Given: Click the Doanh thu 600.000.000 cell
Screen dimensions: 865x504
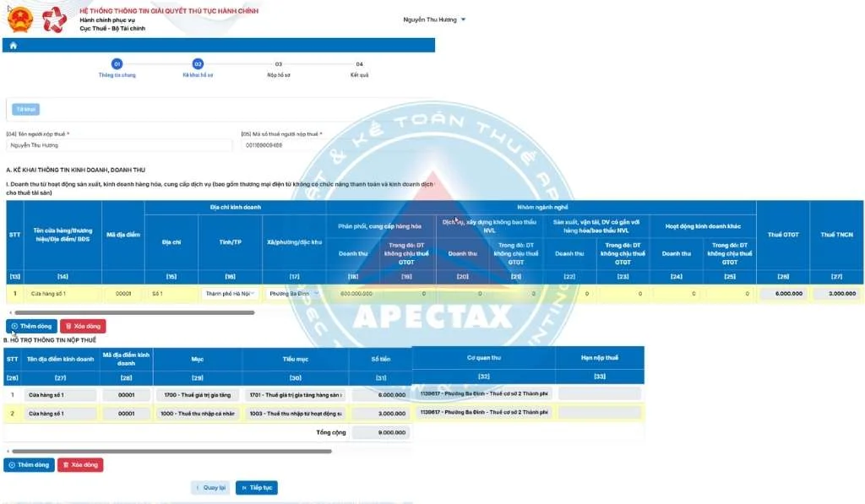Looking at the screenshot, I should [353, 294].
